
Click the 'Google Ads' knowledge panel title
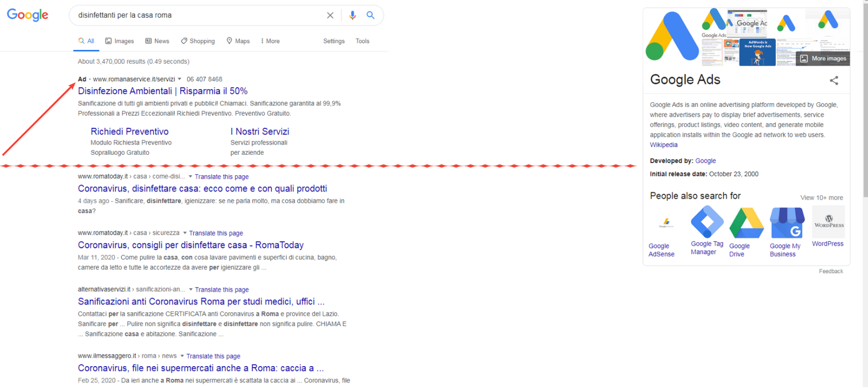click(x=685, y=79)
